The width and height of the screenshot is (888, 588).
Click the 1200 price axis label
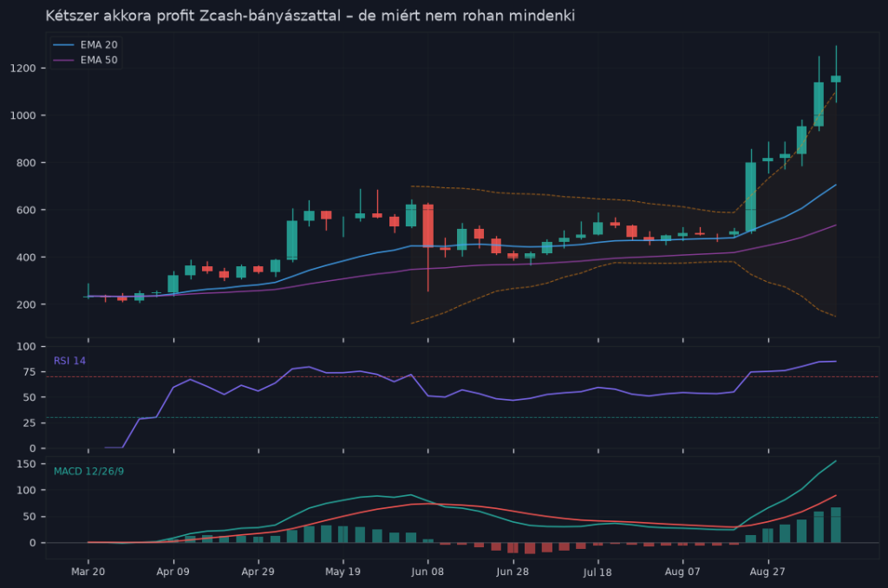coord(23,69)
